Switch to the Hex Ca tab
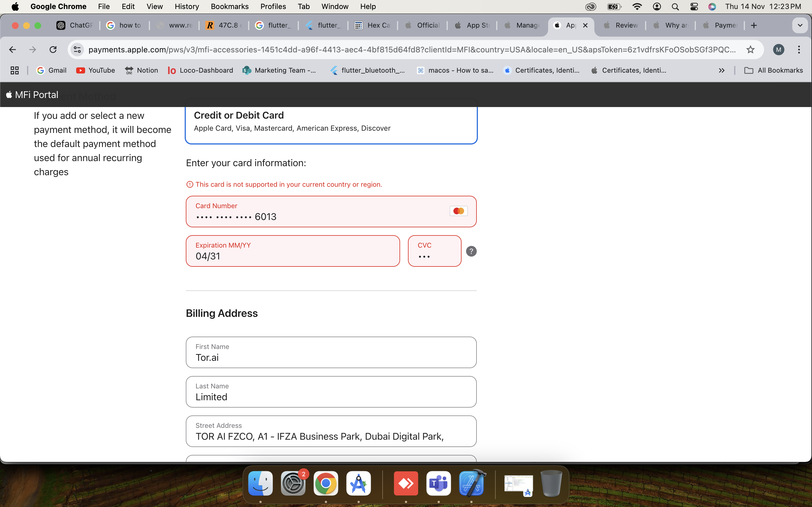 (x=372, y=25)
